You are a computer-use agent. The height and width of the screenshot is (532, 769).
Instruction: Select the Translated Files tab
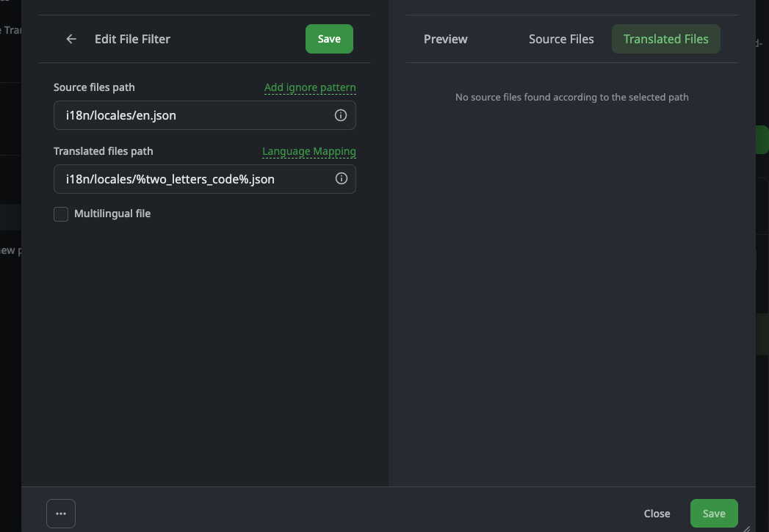665,39
